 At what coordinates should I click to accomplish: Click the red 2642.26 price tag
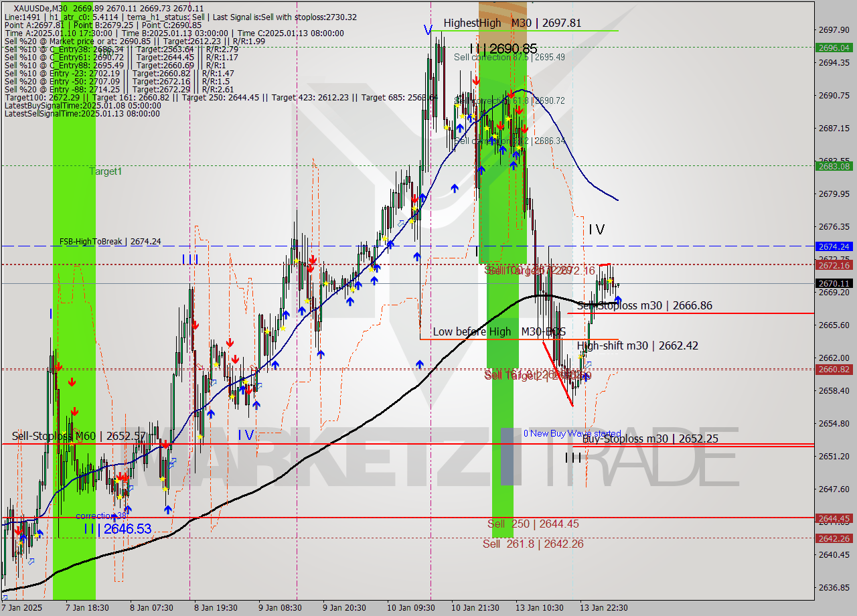[x=834, y=538]
